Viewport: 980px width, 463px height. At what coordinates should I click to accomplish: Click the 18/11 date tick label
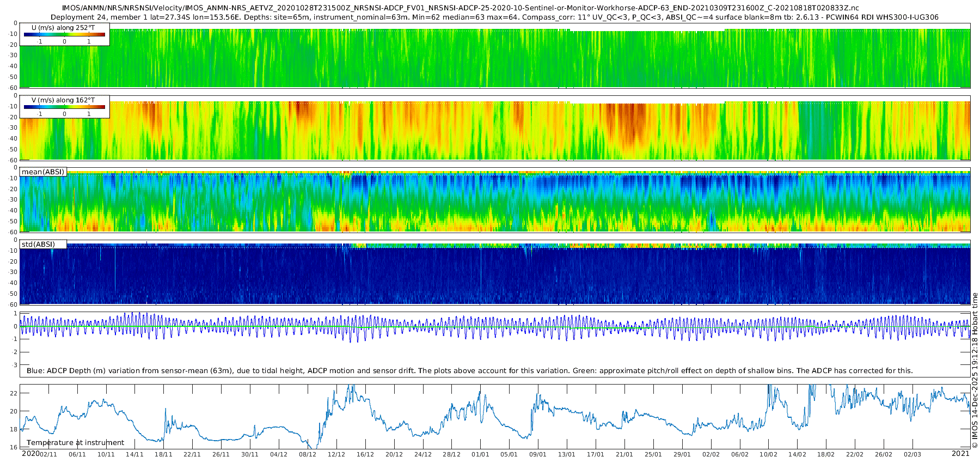[163, 454]
